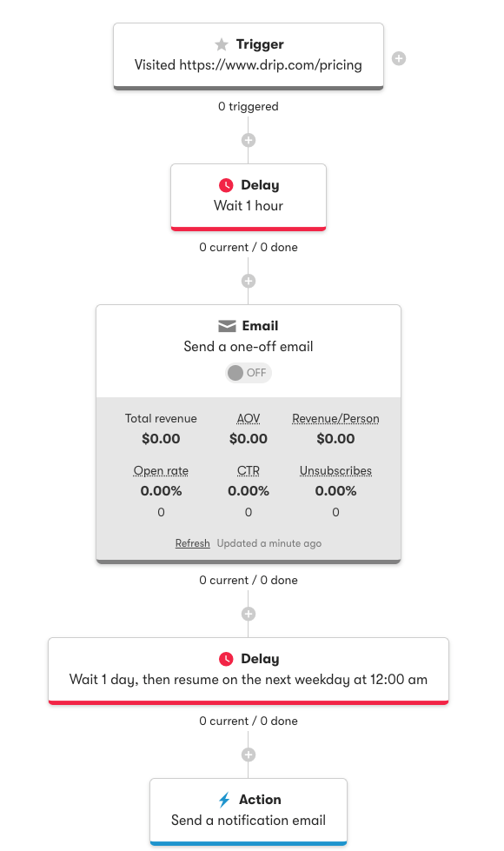This screenshot has width=504, height=851.
Task: Click the CTR metric label
Action: (x=249, y=470)
